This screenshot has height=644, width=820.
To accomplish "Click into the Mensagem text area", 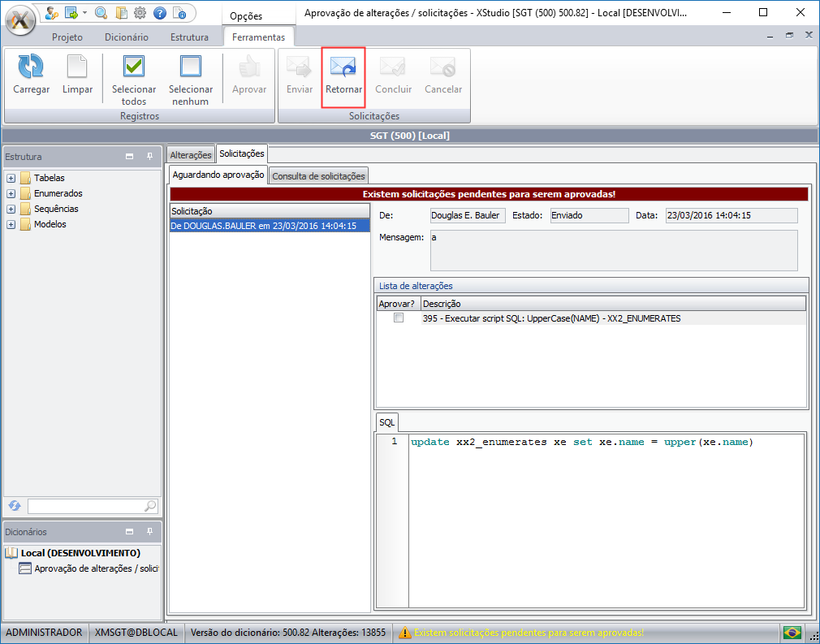I will click(x=614, y=250).
